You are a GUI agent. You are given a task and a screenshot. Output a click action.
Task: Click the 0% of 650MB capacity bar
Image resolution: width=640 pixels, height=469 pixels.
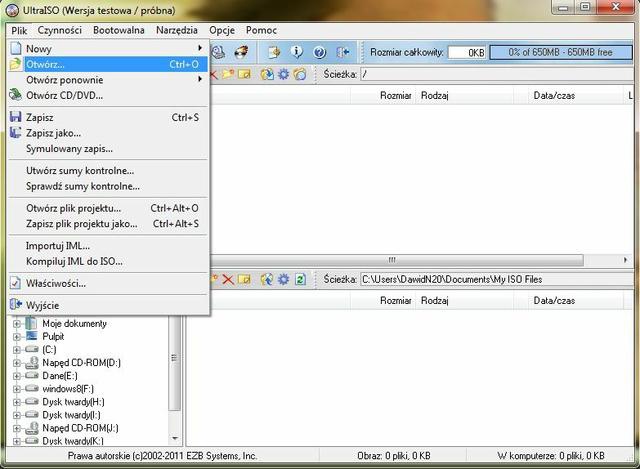tap(560, 52)
